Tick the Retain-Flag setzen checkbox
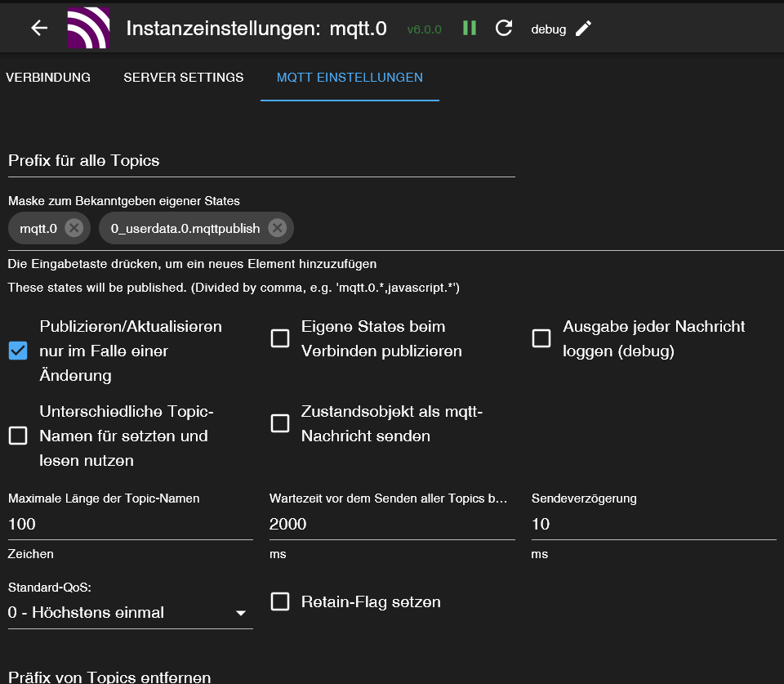The image size is (784, 684). [x=280, y=602]
